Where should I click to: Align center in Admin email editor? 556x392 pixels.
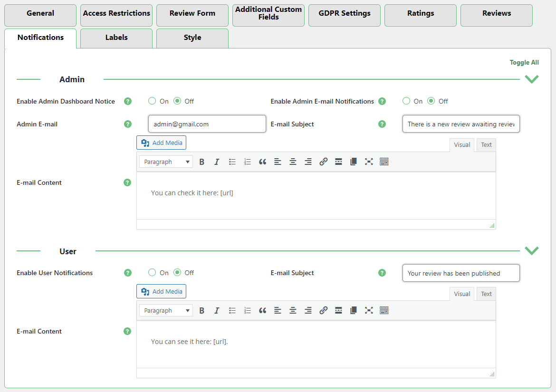[293, 162]
